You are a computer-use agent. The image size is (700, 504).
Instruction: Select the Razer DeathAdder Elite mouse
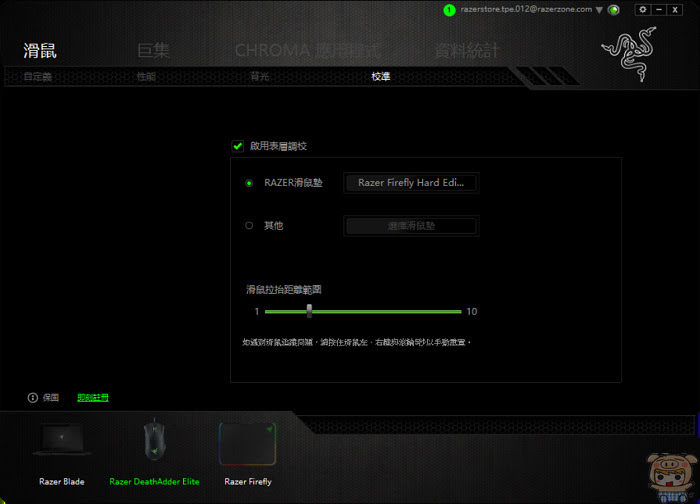[154, 440]
